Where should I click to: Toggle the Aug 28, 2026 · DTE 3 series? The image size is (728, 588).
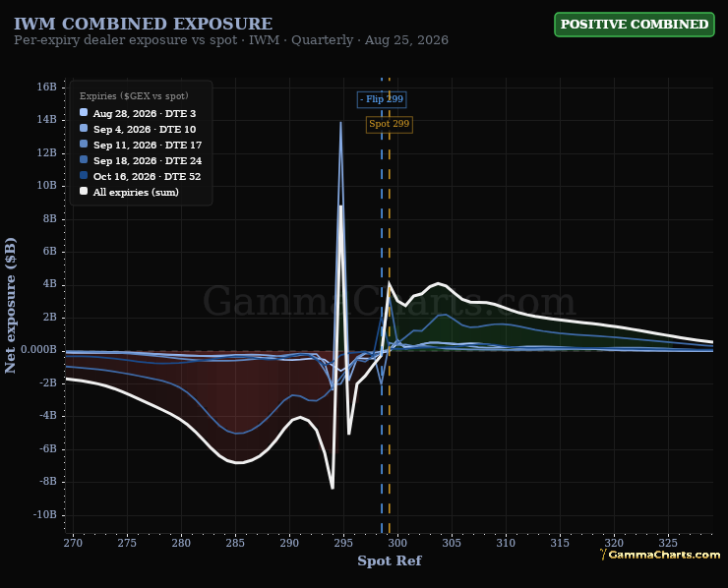(138, 113)
